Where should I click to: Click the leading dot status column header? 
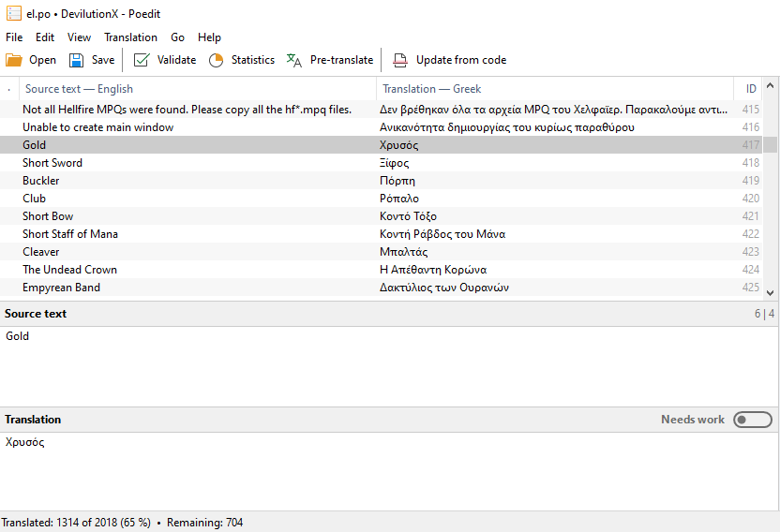click(x=9, y=90)
